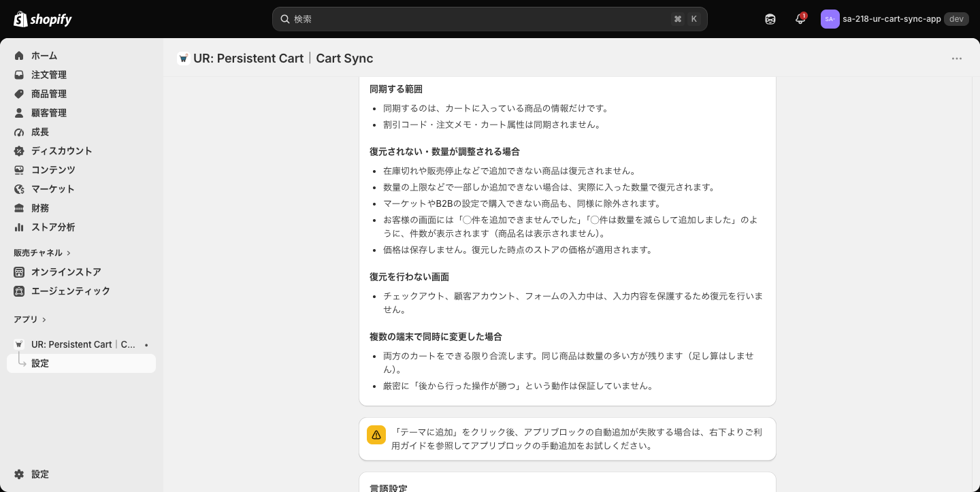Click the 価格は保存しません bullet text

point(518,250)
